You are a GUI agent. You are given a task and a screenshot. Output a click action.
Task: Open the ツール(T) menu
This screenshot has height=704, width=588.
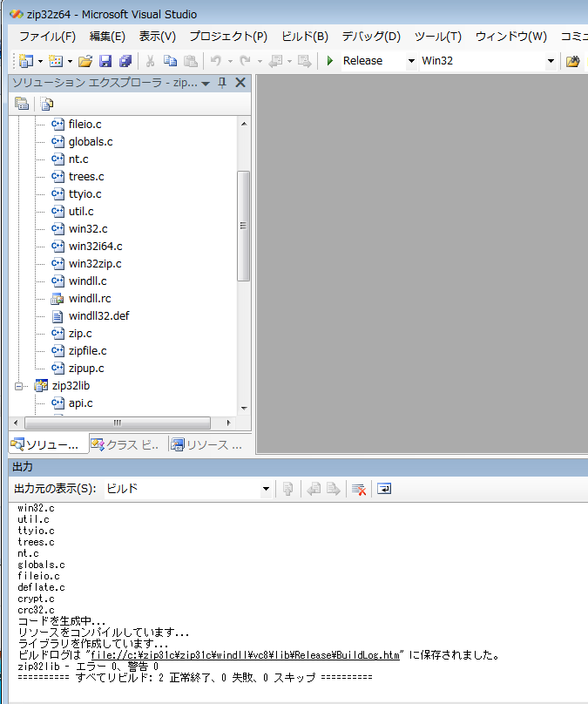click(x=437, y=37)
